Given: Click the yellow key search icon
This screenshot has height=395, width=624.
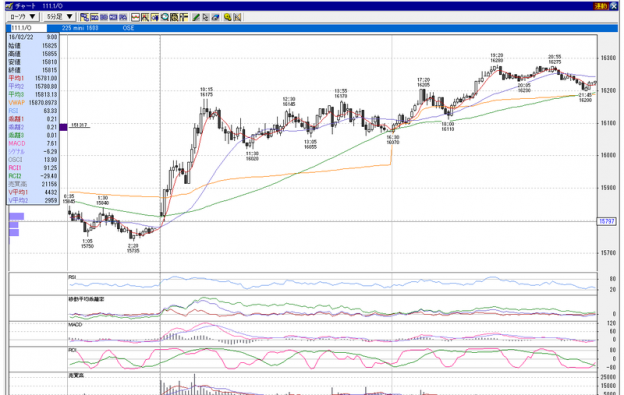Looking at the screenshot, I should tap(228, 17).
